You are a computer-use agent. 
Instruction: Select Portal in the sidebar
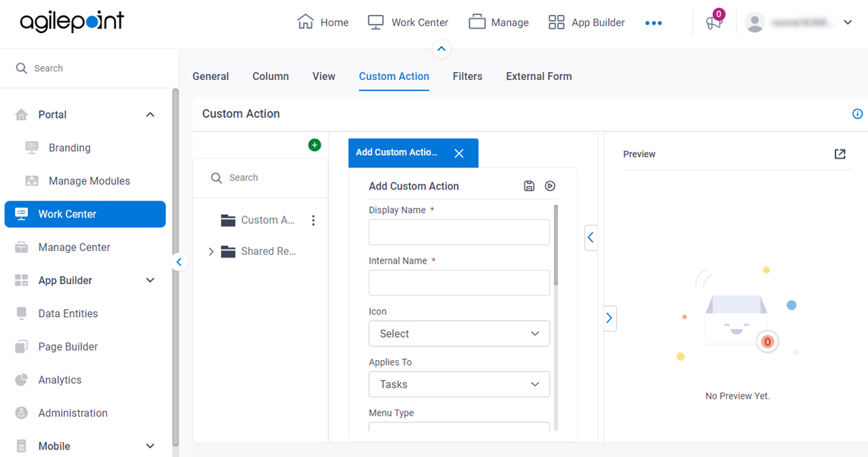[x=52, y=115]
